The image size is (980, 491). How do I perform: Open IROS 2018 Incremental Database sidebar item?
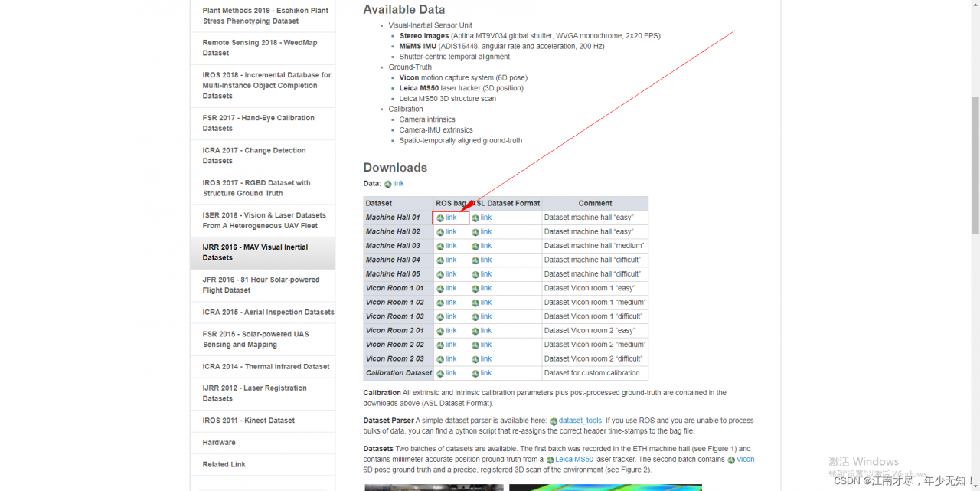tap(263, 86)
